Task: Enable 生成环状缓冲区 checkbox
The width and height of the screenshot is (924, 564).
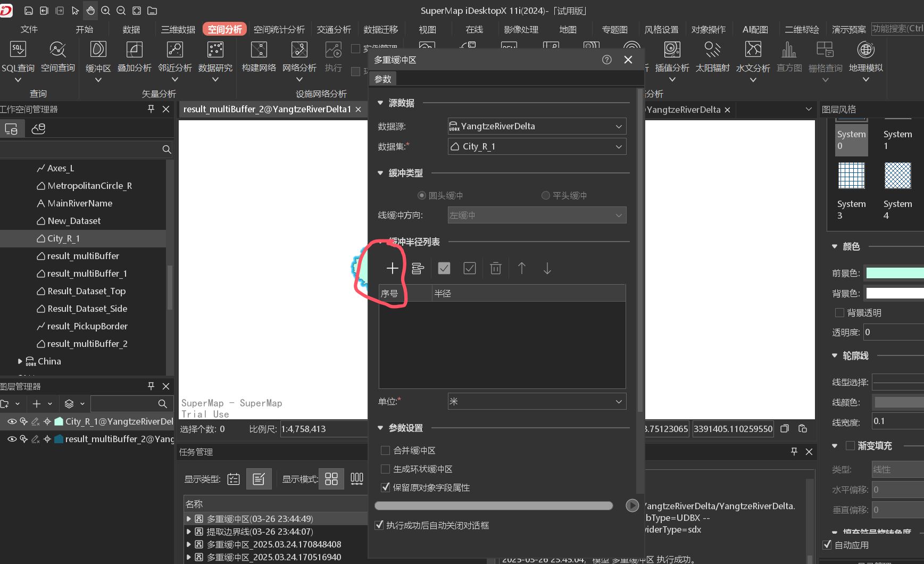Action: (386, 469)
